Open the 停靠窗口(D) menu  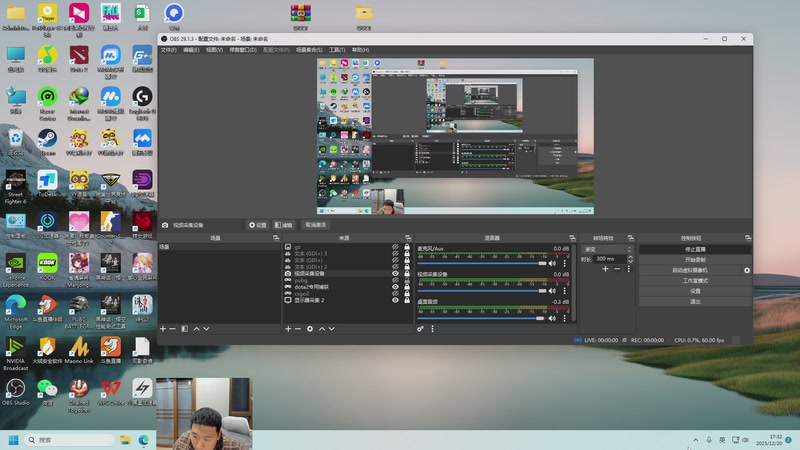point(243,50)
